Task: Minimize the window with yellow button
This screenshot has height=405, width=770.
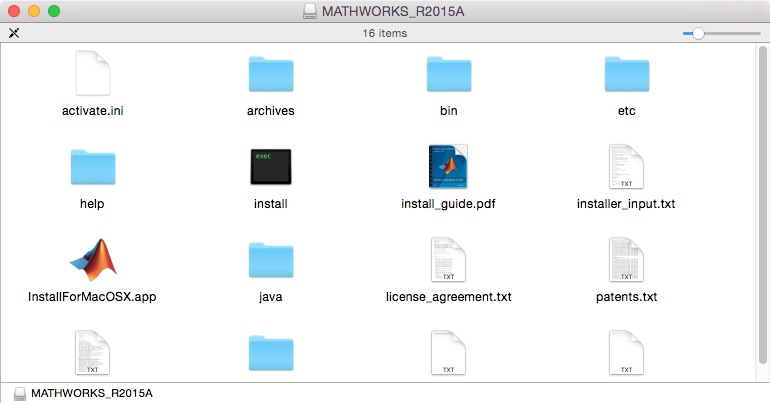Action: point(34,11)
